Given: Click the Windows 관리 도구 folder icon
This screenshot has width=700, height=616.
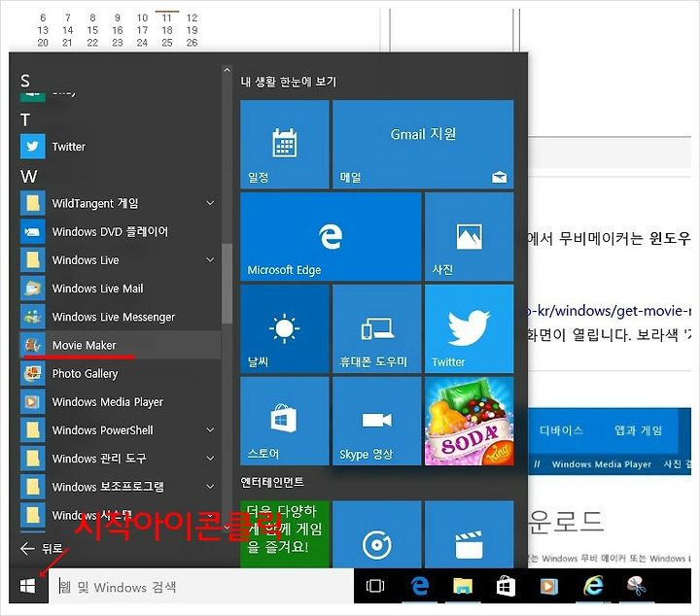Looking at the screenshot, I should coord(33,458).
